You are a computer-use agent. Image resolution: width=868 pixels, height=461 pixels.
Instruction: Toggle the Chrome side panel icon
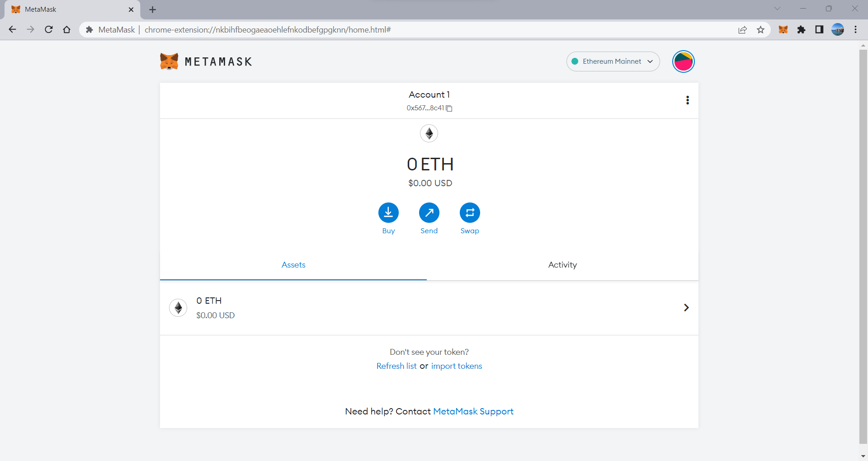819,30
